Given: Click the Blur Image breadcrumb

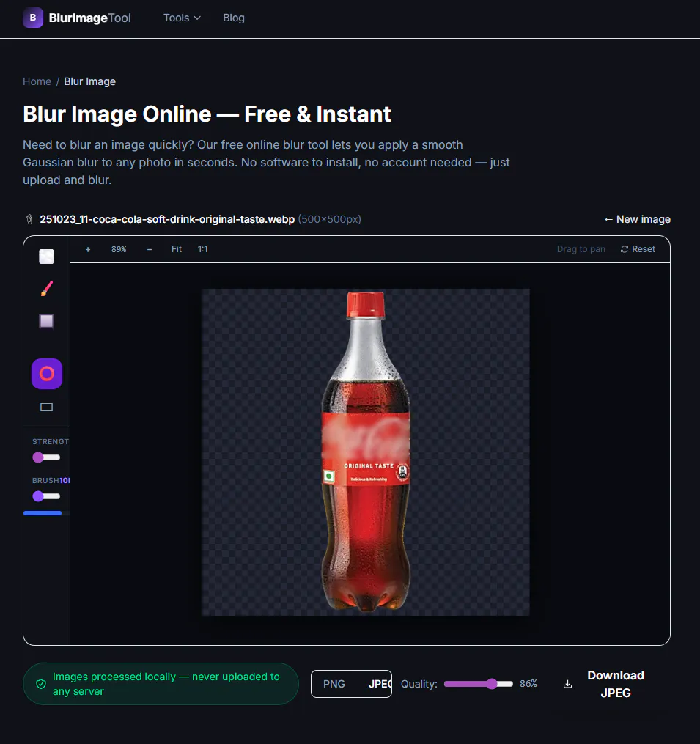Looking at the screenshot, I should coord(89,81).
